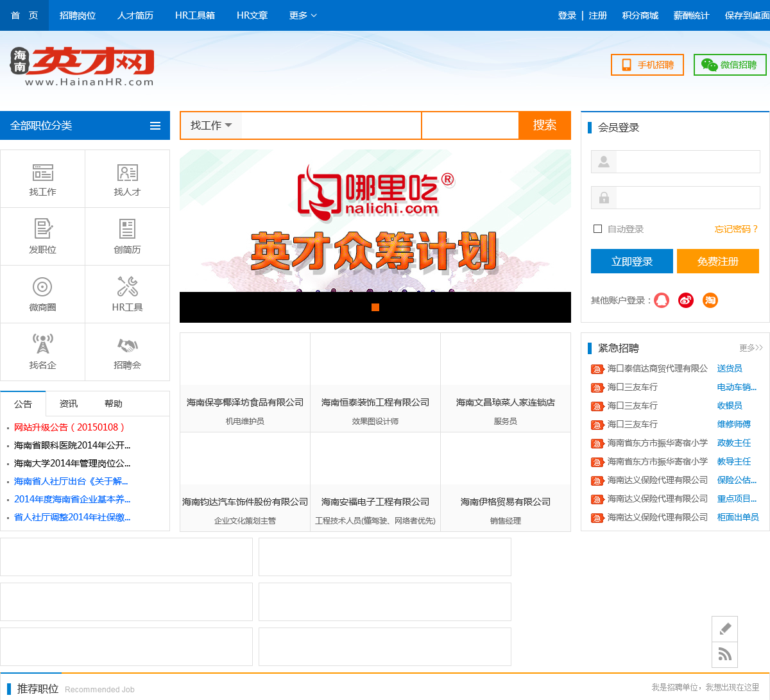Click 登录 in the top bar
The width and height of the screenshot is (770, 700).
567,15
